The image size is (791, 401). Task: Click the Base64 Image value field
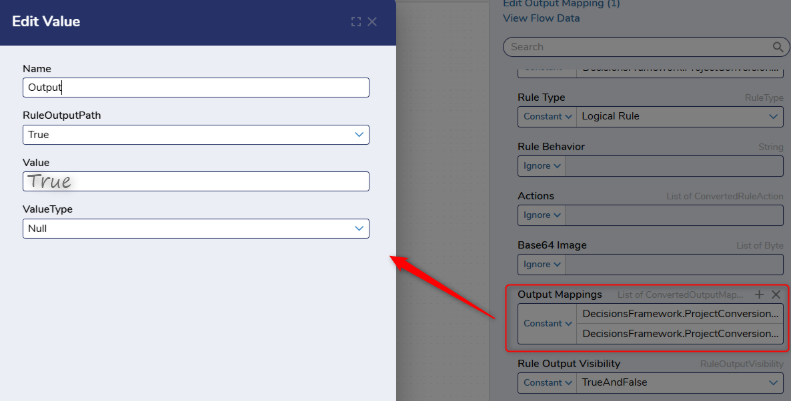[674, 264]
